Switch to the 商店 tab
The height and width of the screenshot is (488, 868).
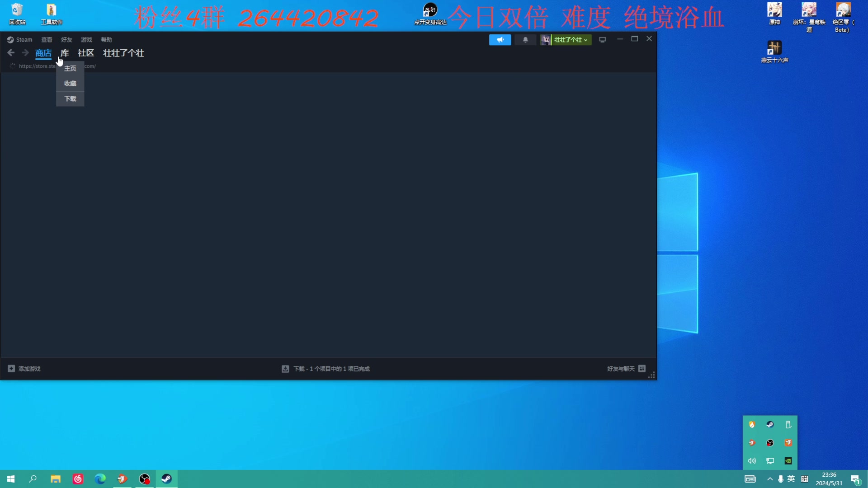pyautogui.click(x=43, y=53)
